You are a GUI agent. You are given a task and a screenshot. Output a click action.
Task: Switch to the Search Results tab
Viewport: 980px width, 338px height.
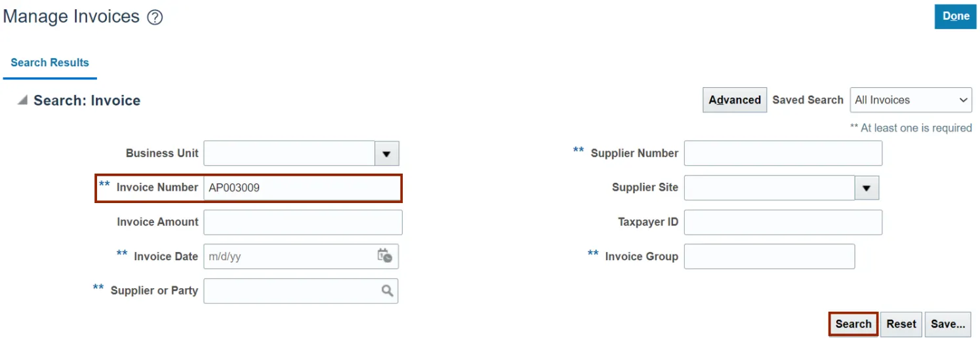(x=50, y=63)
